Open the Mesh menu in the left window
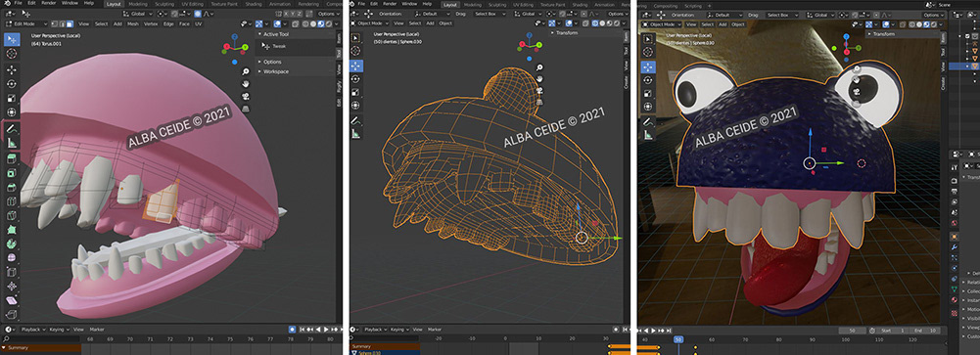 tap(133, 23)
